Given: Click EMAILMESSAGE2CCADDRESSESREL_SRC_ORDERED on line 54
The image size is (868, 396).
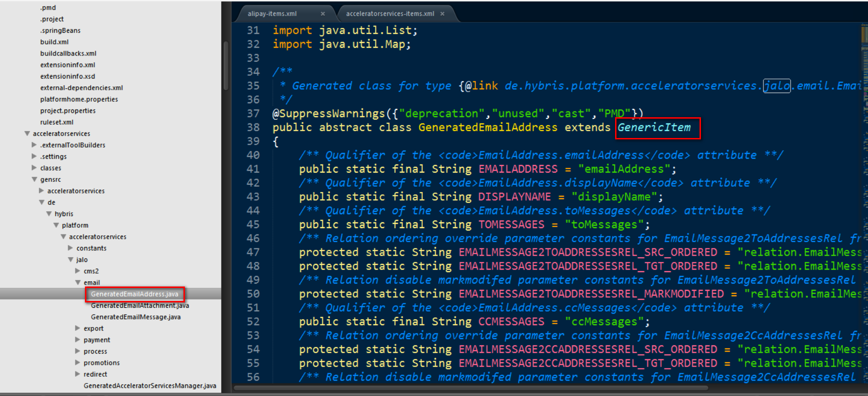Looking at the screenshot, I should pyautogui.click(x=588, y=349).
